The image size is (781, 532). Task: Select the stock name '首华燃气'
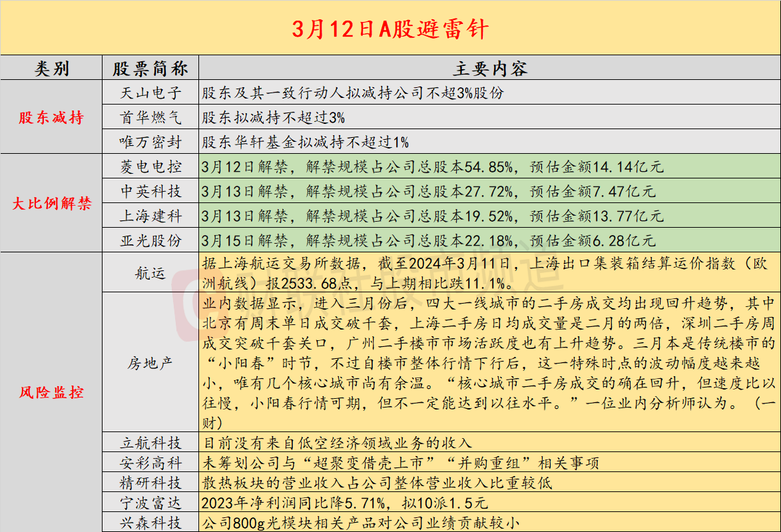[x=150, y=117]
